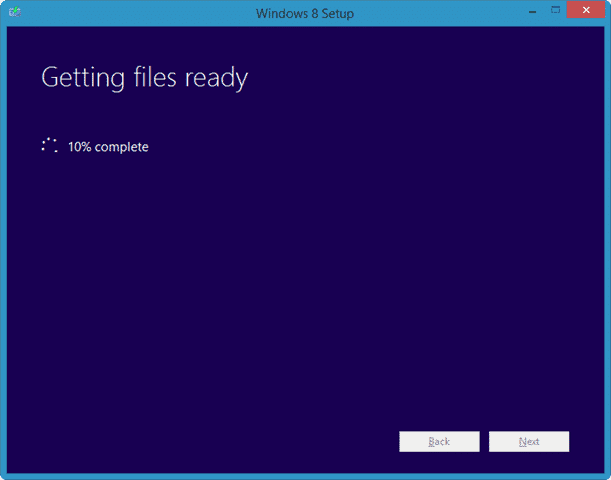Click the Back button
Screen dimensions: 611x480
(439, 441)
